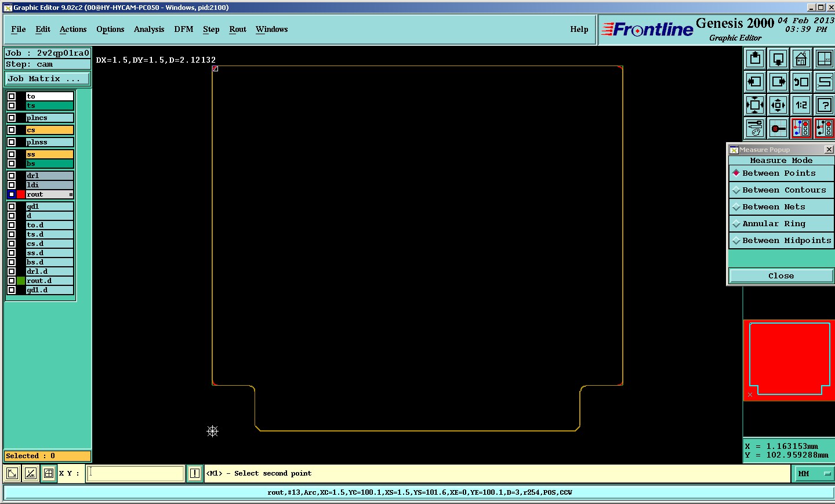Open the DFM menu

click(184, 29)
